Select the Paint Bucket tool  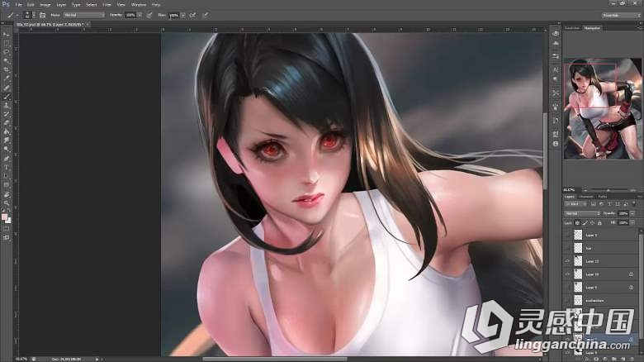pyautogui.click(x=6, y=131)
